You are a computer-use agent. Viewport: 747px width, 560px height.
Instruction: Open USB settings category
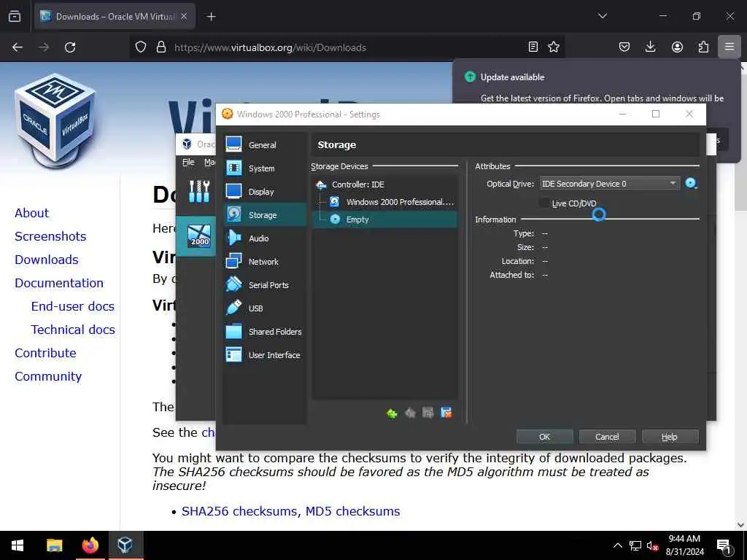(x=264, y=308)
